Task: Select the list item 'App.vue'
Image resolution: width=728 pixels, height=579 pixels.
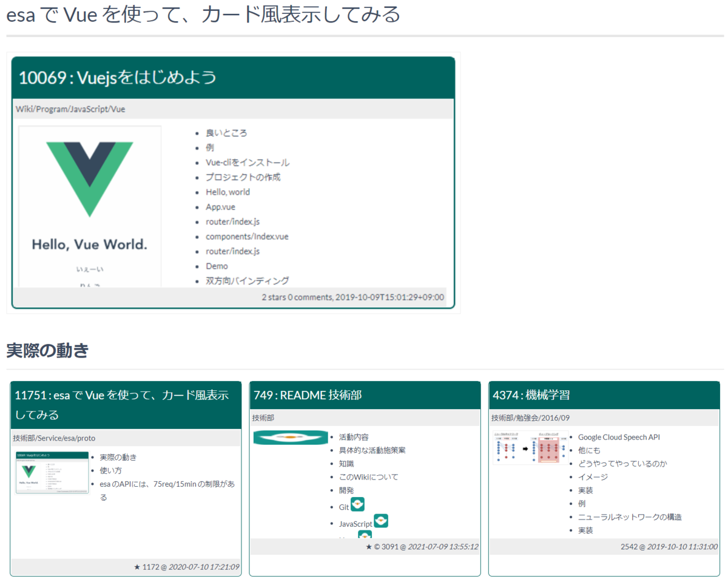Action: pos(220,207)
